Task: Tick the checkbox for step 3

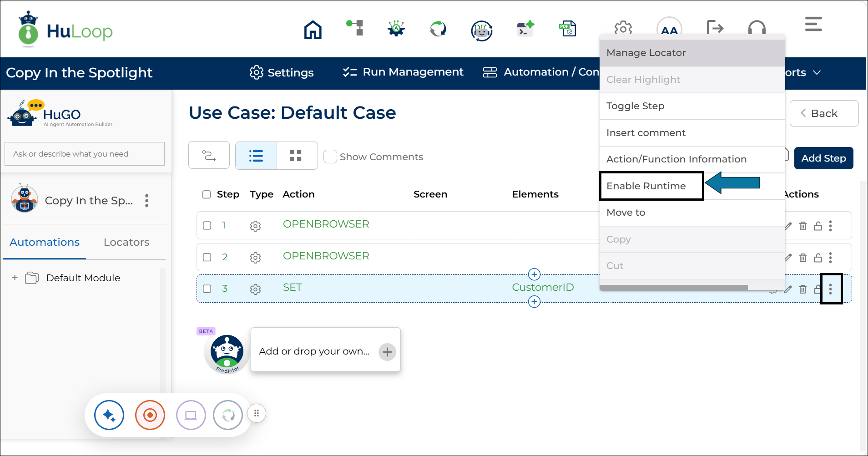Action: 207,289
